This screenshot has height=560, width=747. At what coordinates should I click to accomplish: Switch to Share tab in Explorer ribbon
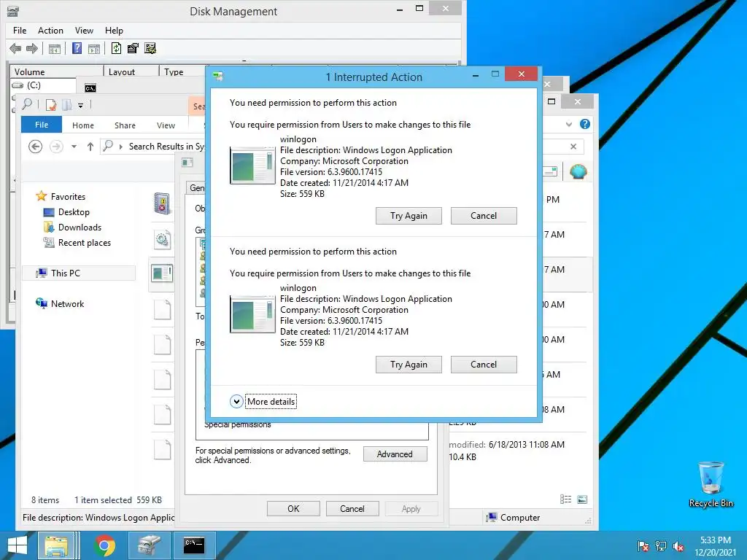click(x=125, y=125)
